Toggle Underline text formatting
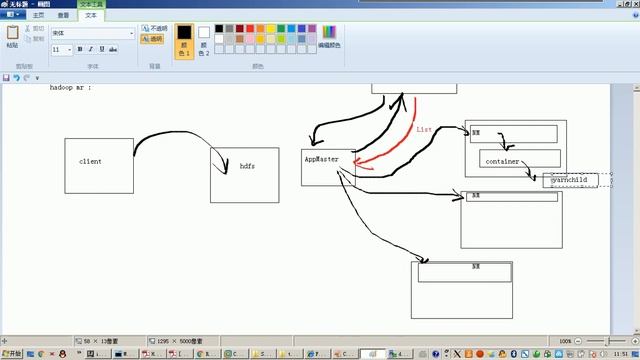The width and height of the screenshot is (640, 360). click(x=102, y=49)
